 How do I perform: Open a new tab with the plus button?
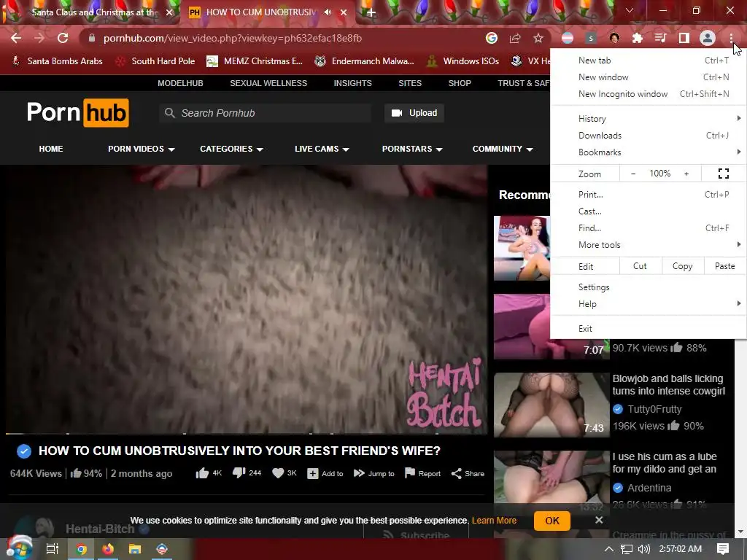(x=371, y=12)
